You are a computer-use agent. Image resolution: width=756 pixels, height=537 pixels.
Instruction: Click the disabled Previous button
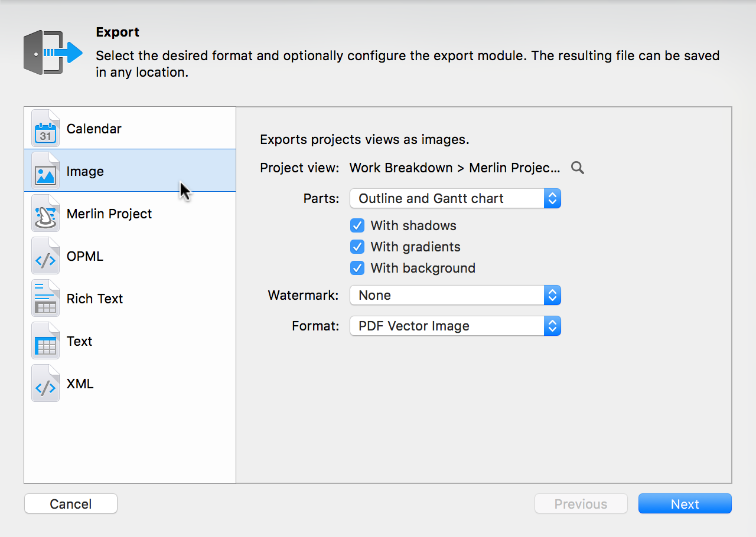point(581,504)
